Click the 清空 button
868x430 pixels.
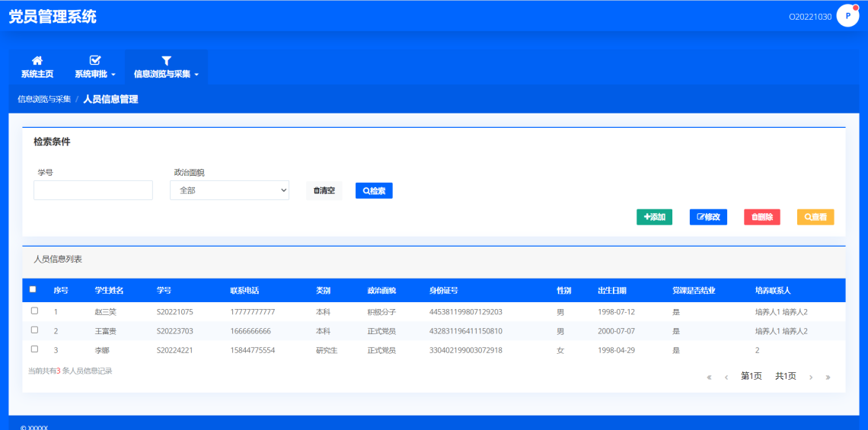click(324, 190)
